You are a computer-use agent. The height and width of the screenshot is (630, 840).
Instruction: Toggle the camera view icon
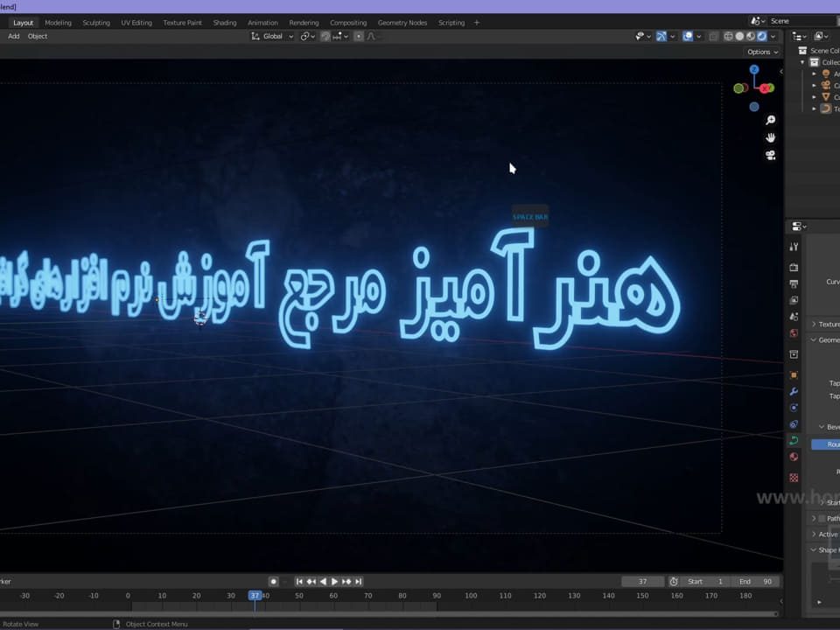click(770, 156)
